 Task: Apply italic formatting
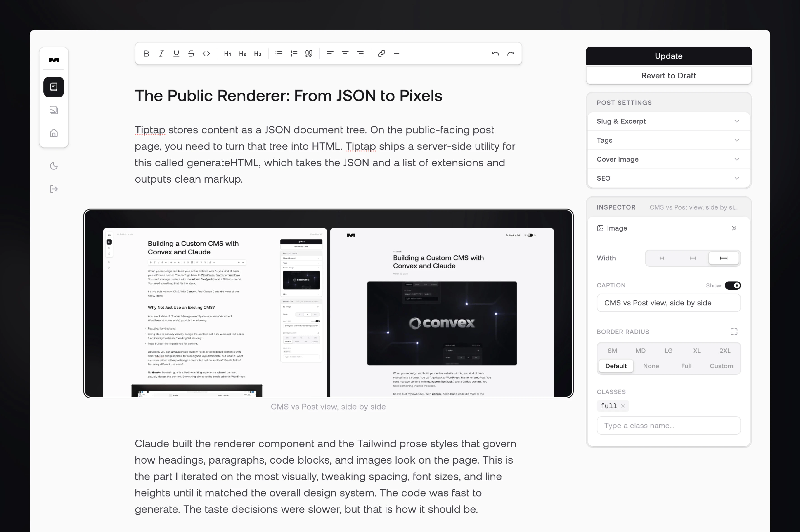pyautogui.click(x=161, y=54)
